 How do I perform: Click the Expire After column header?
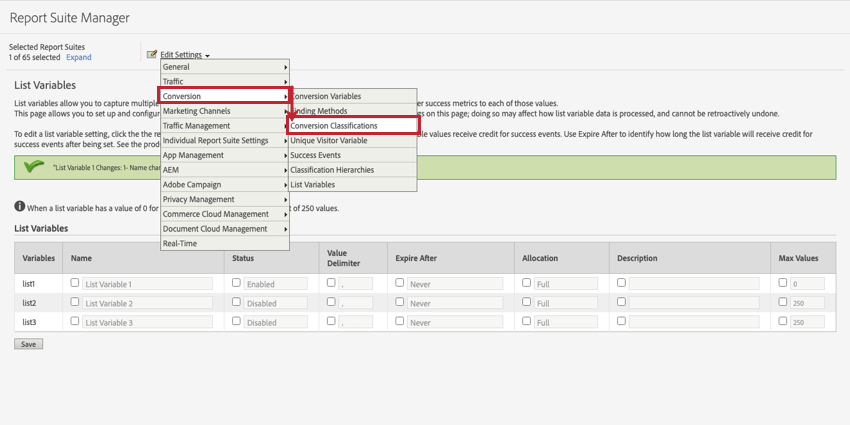click(451, 258)
